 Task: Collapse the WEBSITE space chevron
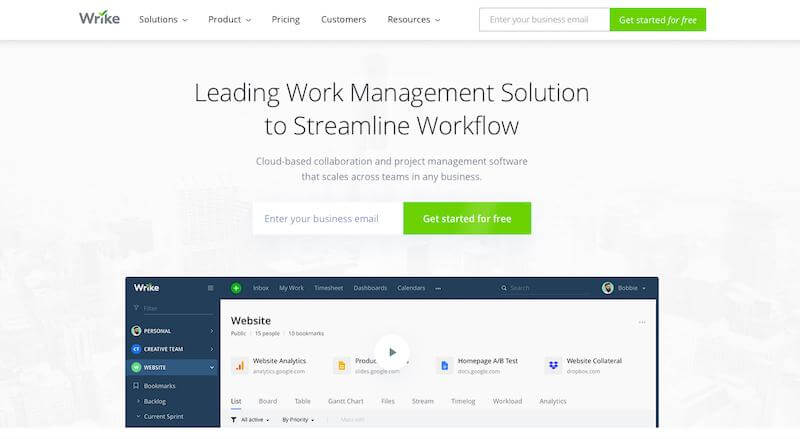(x=212, y=368)
